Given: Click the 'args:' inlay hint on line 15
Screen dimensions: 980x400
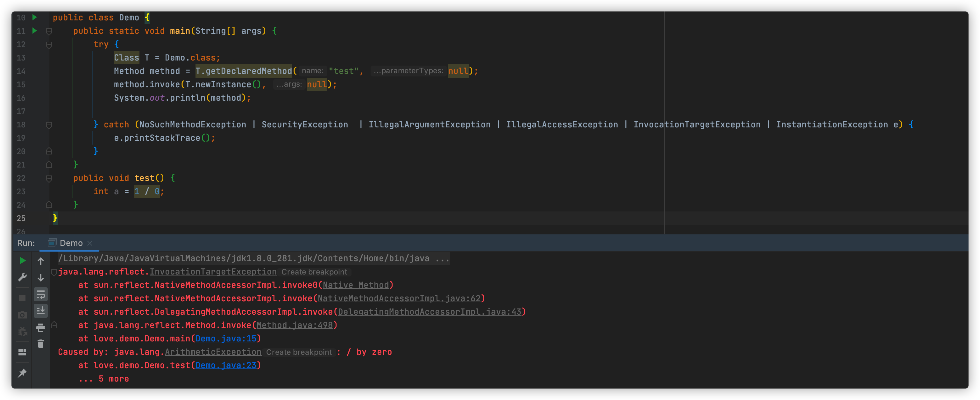Looking at the screenshot, I should pos(289,84).
